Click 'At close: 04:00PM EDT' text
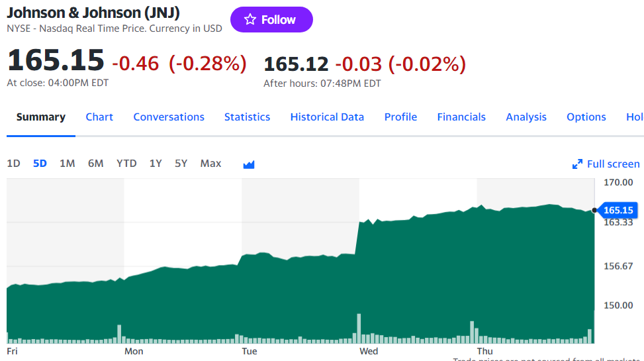Screen dimensions: 644x361 click(x=58, y=83)
